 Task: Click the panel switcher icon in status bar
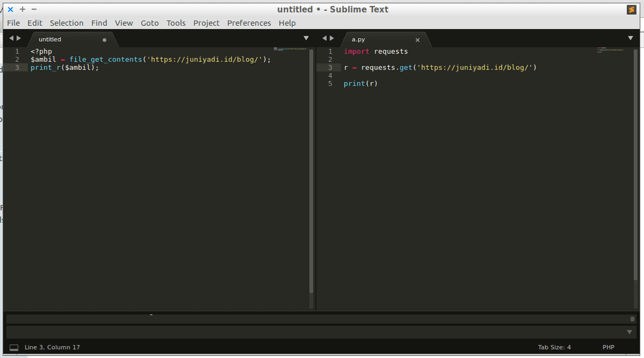point(14,347)
